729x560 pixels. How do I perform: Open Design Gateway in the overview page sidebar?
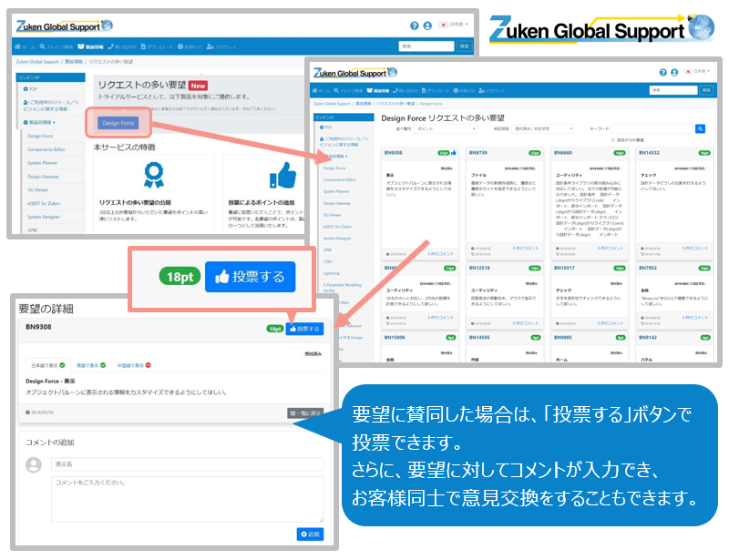(x=43, y=177)
